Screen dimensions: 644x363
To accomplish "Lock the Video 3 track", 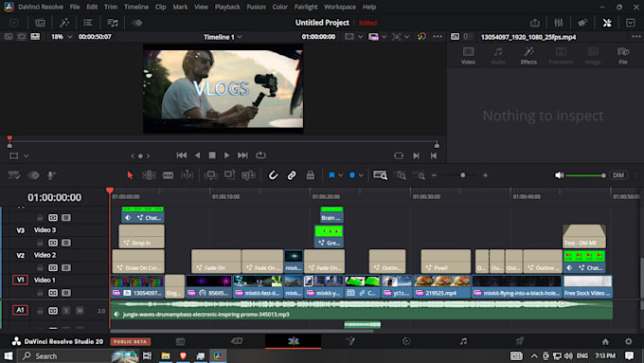I will click(x=40, y=243).
